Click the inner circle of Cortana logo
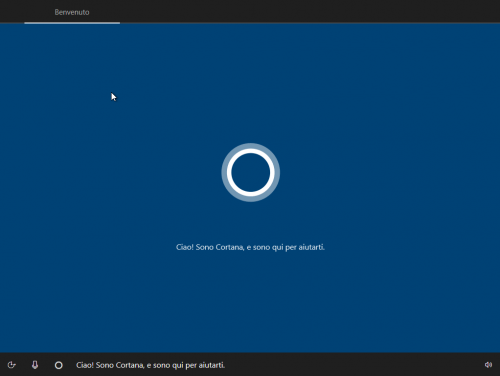 pos(251,172)
